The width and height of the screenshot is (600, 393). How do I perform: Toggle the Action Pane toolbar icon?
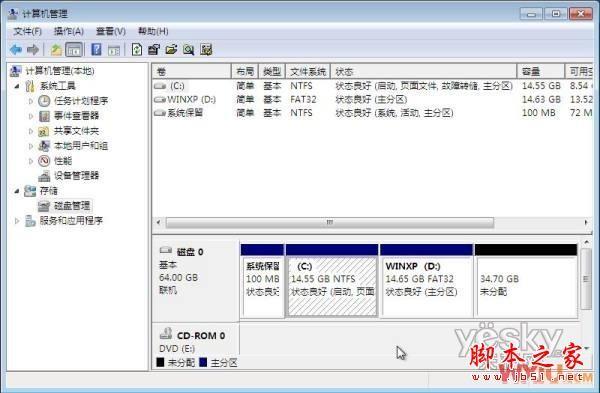(114, 50)
